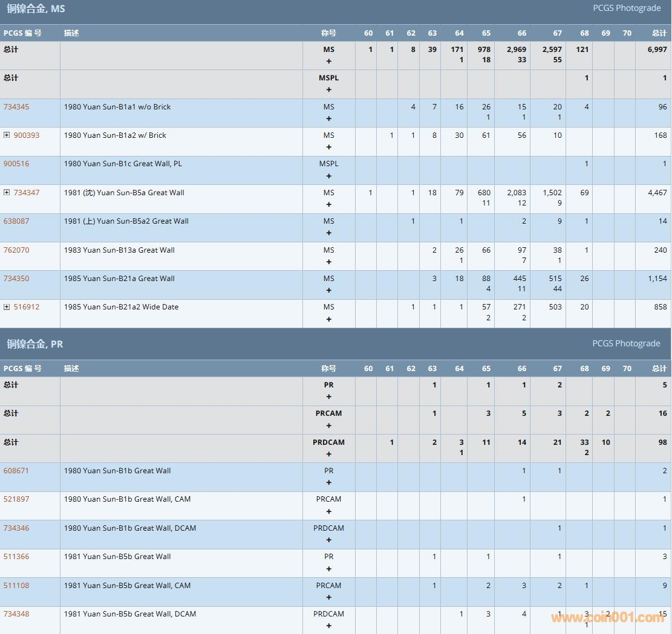This screenshot has height=634, width=672.
Task: Open PCGS number 608671 proof entry
Action: tap(16, 471)
